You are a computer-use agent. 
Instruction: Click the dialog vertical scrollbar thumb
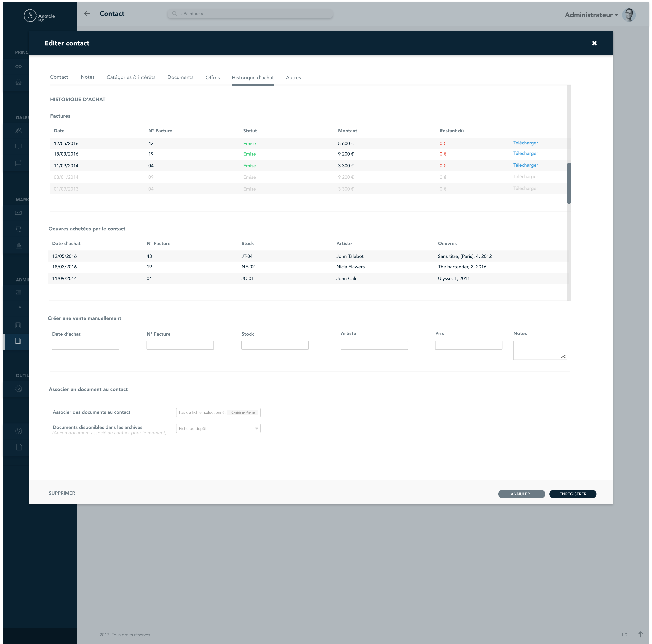[x=569, y=183]
